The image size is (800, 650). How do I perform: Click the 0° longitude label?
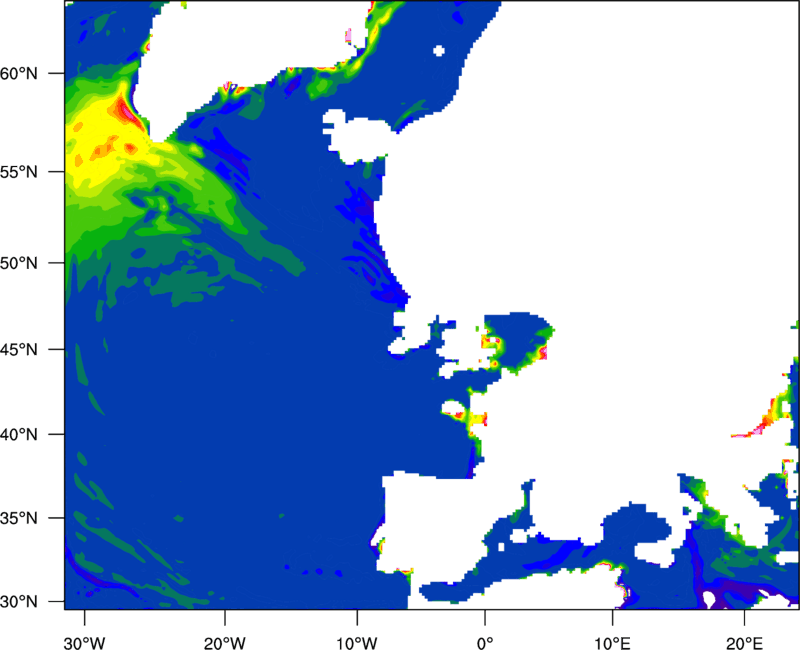(485, 643)
